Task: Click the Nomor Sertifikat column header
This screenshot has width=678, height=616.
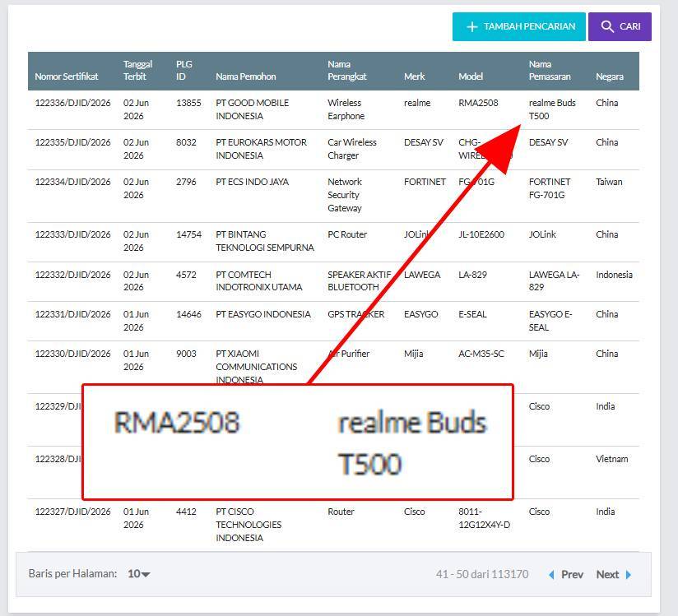Action: [x=67, y=76]
